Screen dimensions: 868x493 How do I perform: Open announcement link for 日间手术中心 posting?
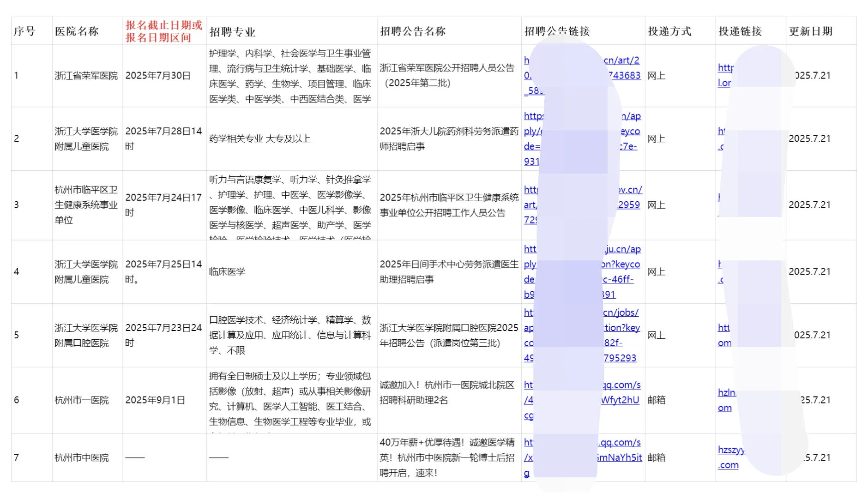click(x=582, y=272)
